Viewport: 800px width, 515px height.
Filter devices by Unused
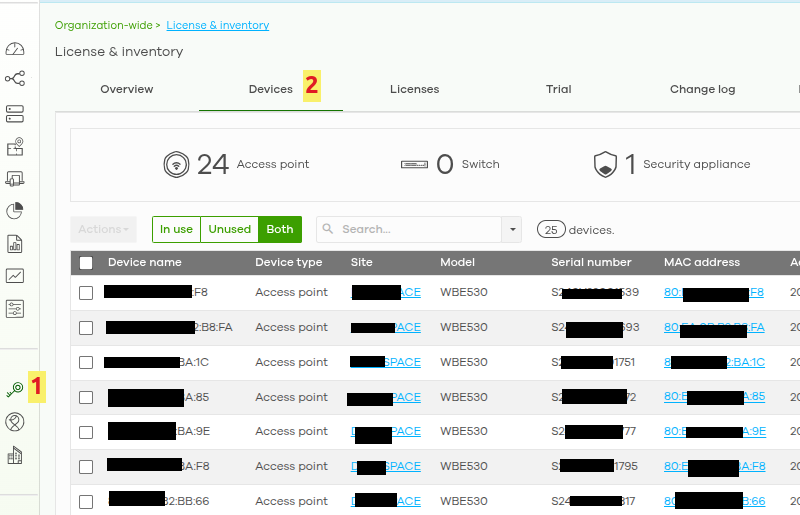pyautogui.click(x=230, y=229)
